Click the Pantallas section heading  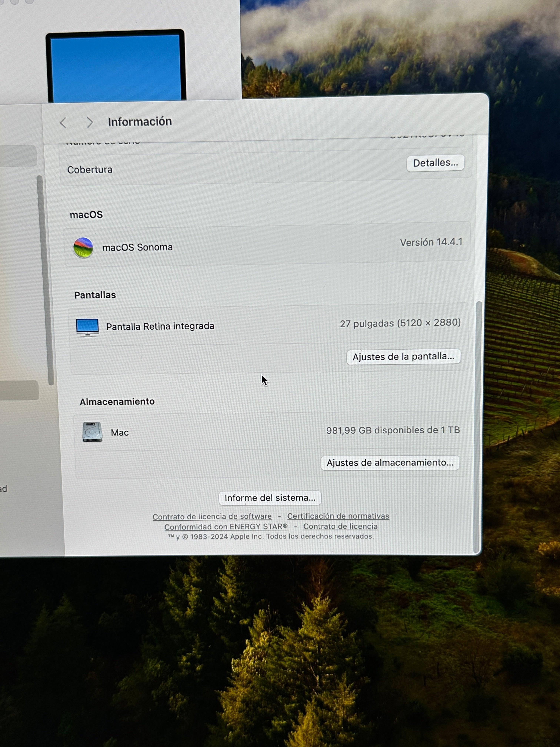[95, 295]
